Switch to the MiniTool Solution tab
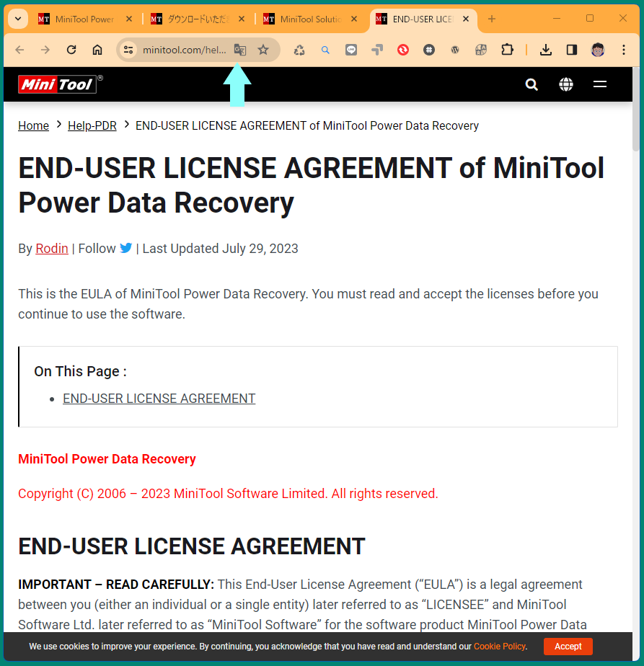This screenshot has height=666, width=644. coord(310,19)
